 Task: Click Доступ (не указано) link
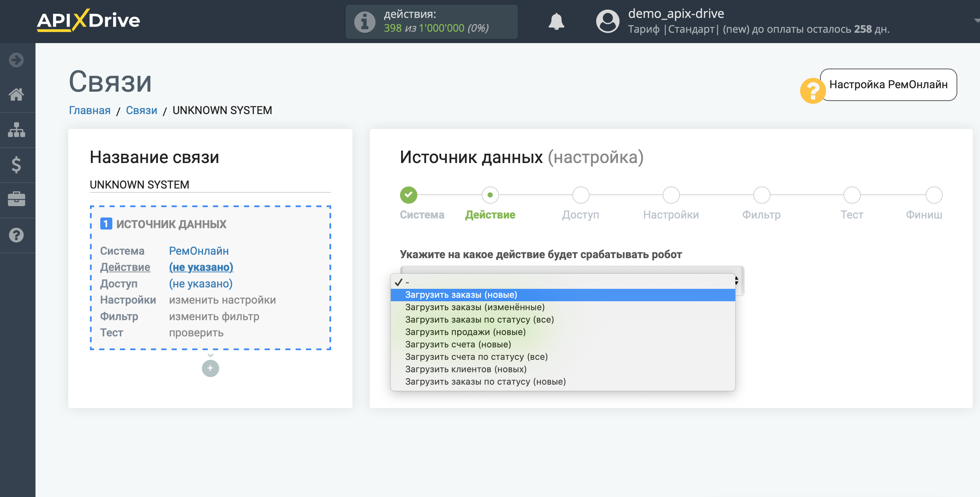pyautogui.click(x=201, y=284)
